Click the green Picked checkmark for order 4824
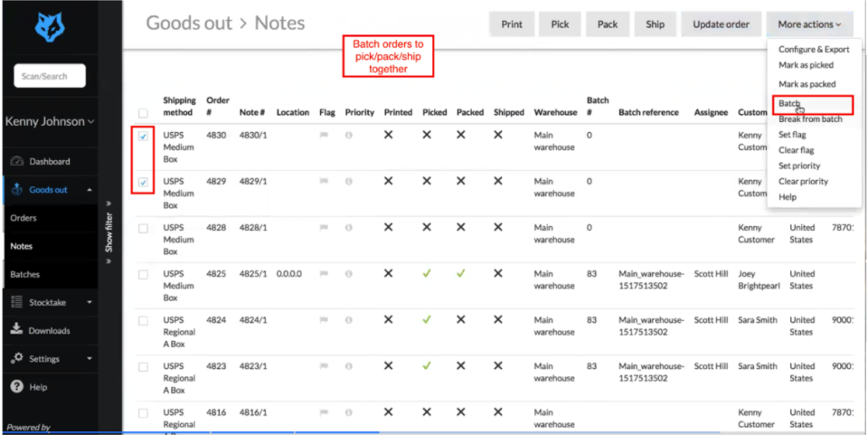 tap(427, 319)
